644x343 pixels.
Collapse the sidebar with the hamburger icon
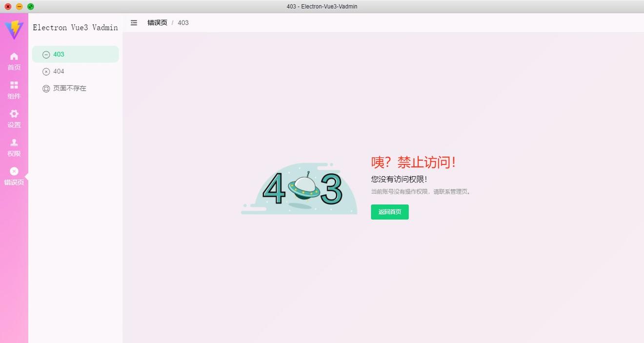coord(134,22)
